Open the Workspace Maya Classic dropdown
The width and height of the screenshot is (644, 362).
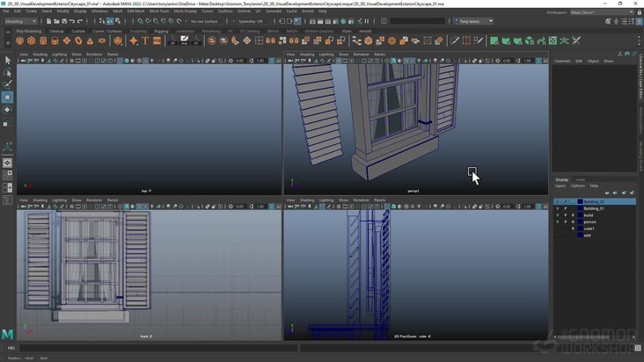pyautogui.click(x=602, y=12)
